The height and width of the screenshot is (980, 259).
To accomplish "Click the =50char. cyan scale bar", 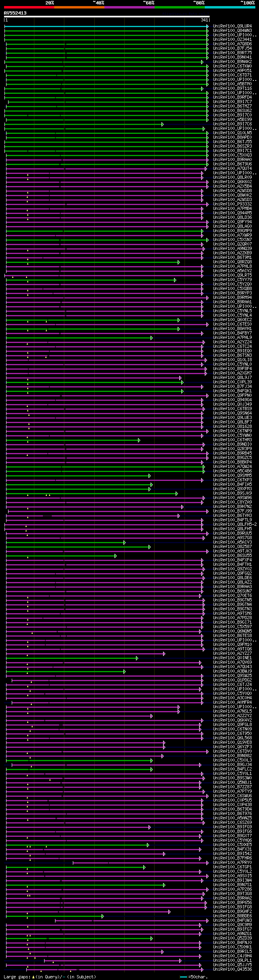I will point(184,977).
